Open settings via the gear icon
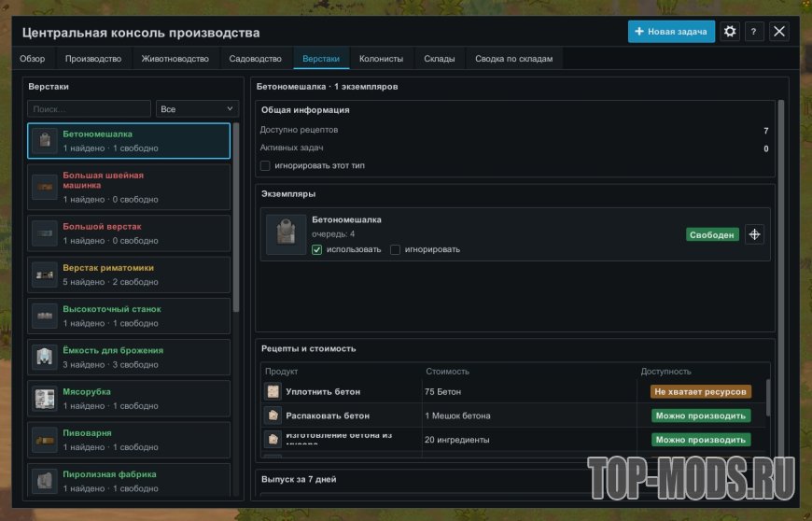This screenshot has height=521, width=812. pyautogui.click(x=730, y=32)
